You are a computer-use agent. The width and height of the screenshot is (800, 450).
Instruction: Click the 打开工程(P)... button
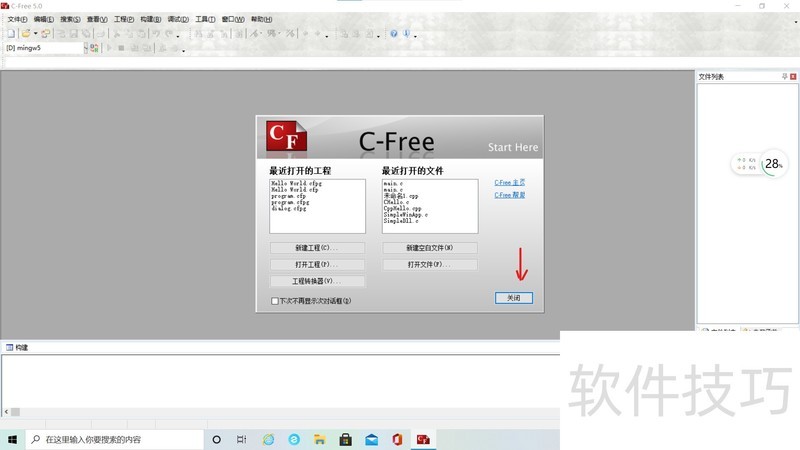(x=317, y=265)
